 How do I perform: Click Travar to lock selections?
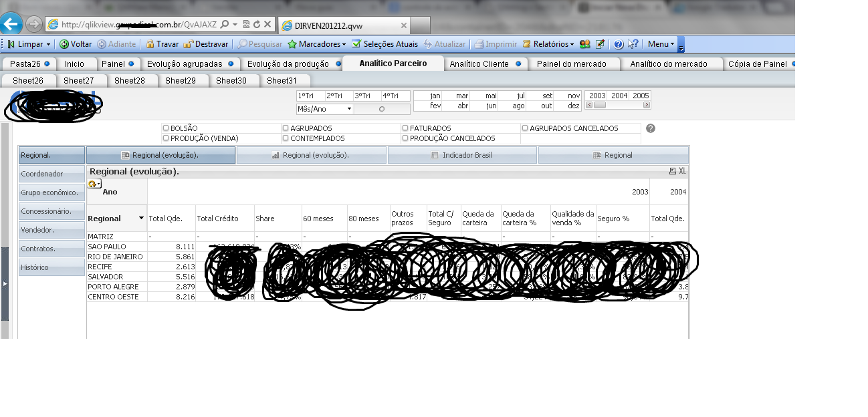click(162, 44)
